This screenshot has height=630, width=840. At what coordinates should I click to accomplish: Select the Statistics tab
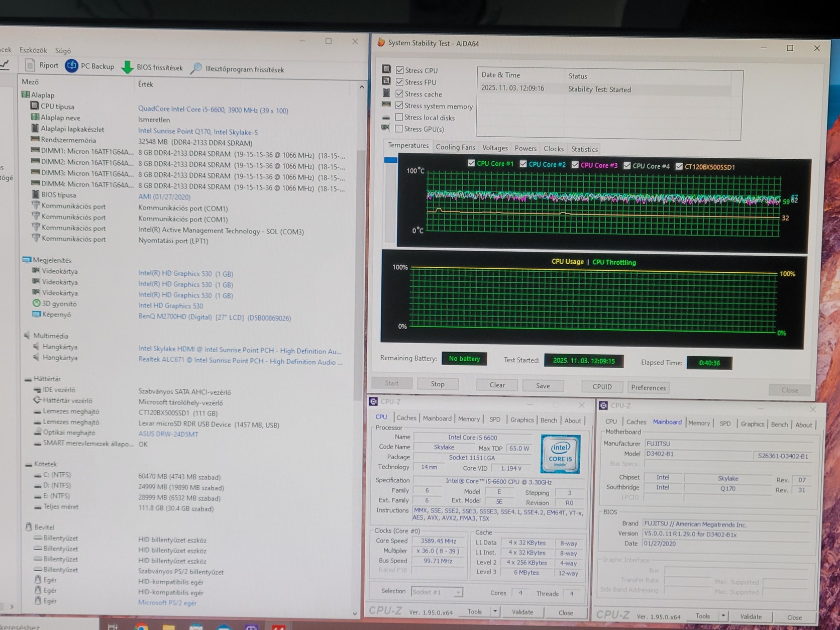point(584,149)
